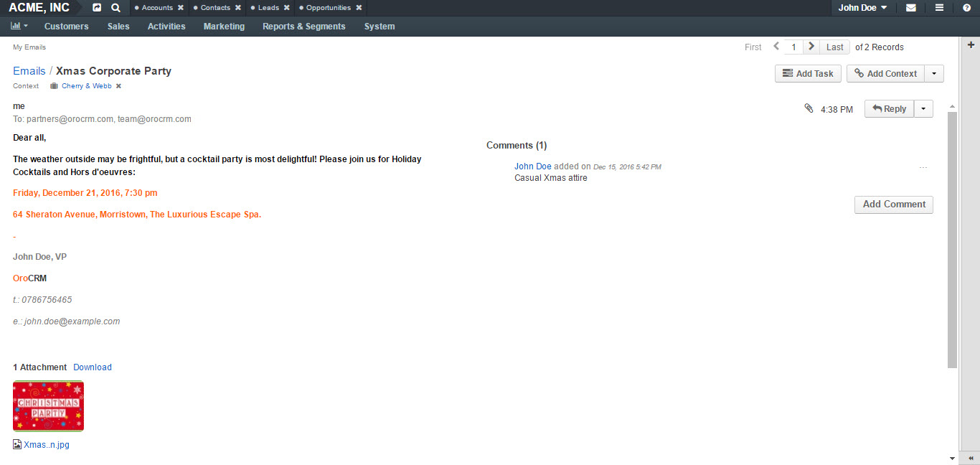Remove the Cherry & Webb context

pos(118,86)
